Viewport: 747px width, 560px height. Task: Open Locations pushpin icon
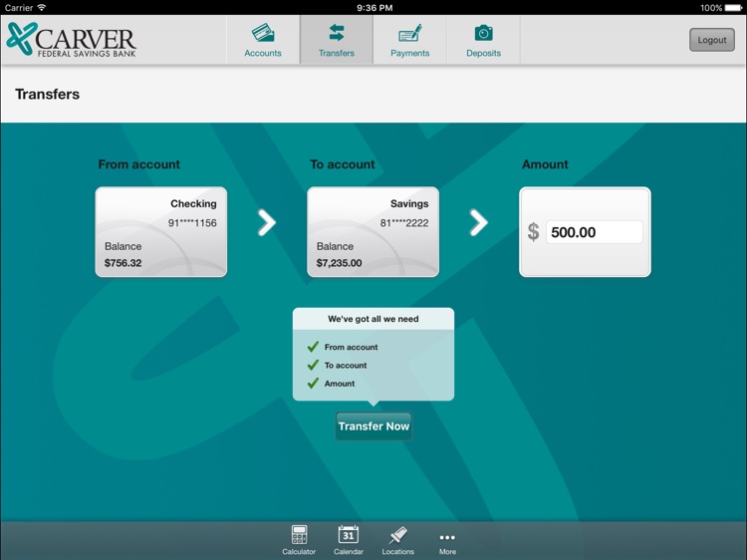pos(397,535)
